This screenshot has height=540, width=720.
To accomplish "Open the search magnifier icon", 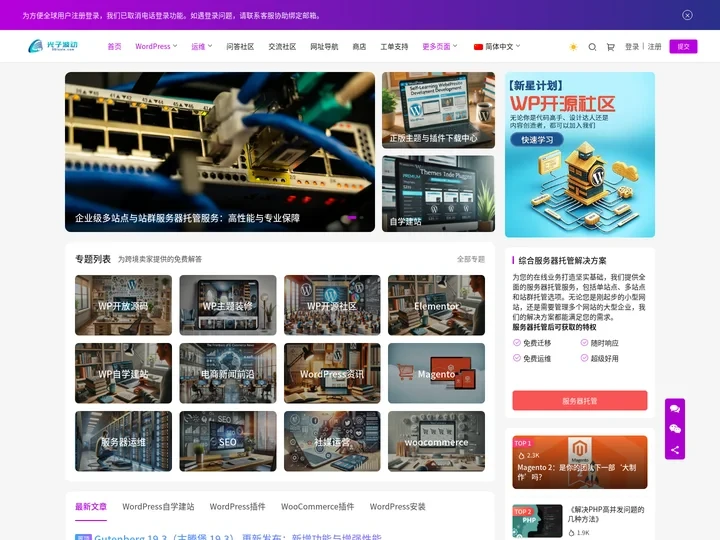I will [592, 47].
